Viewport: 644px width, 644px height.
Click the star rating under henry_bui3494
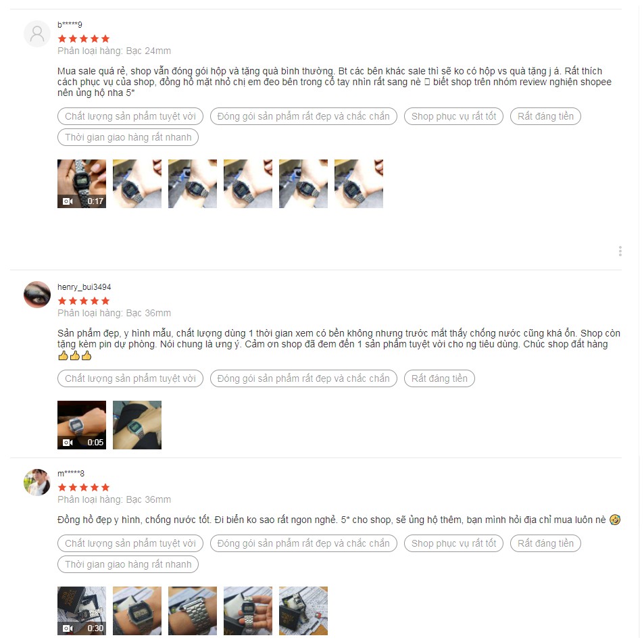[84, 301]
